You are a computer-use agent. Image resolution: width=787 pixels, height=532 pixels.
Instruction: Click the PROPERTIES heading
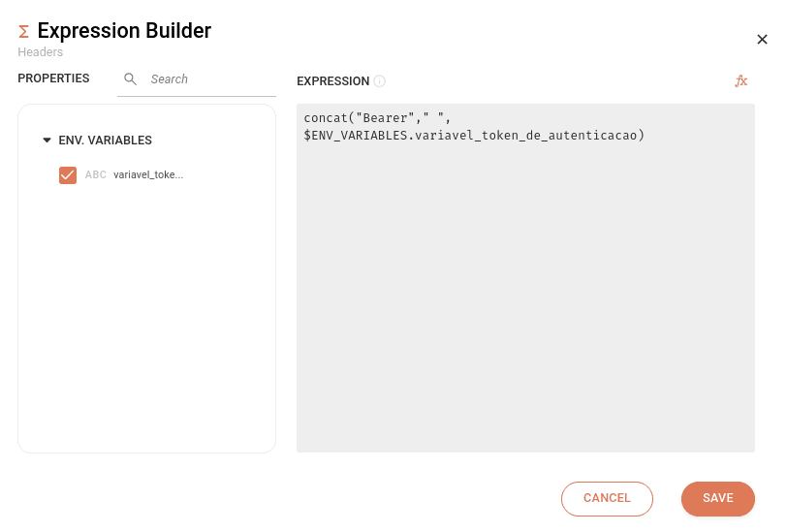coord(53,78)
